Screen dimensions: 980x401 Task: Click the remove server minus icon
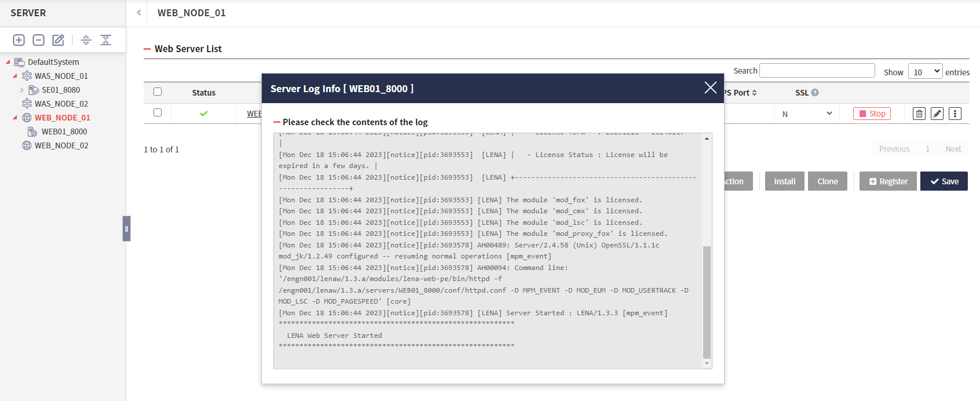(x=39, y=40)
